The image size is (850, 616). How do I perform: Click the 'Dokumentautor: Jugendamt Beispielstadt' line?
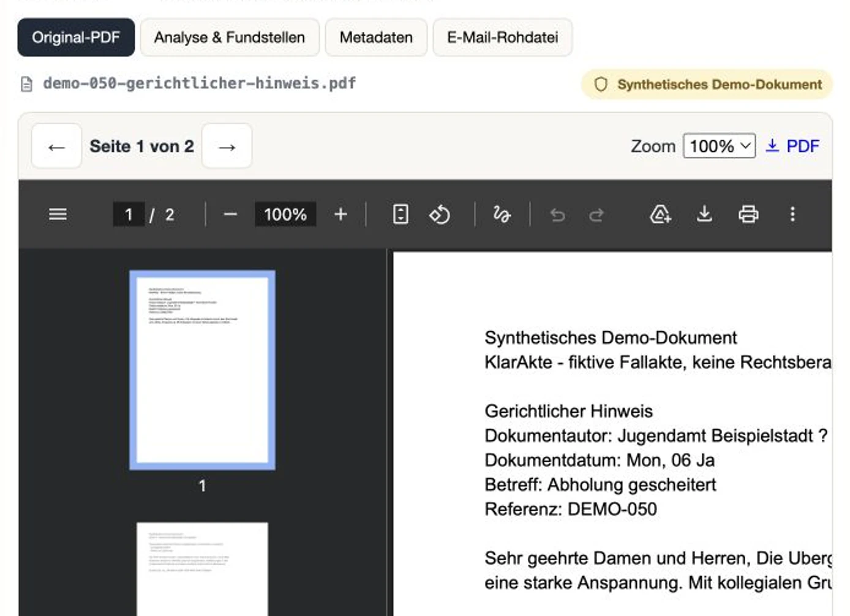(656, 435)
